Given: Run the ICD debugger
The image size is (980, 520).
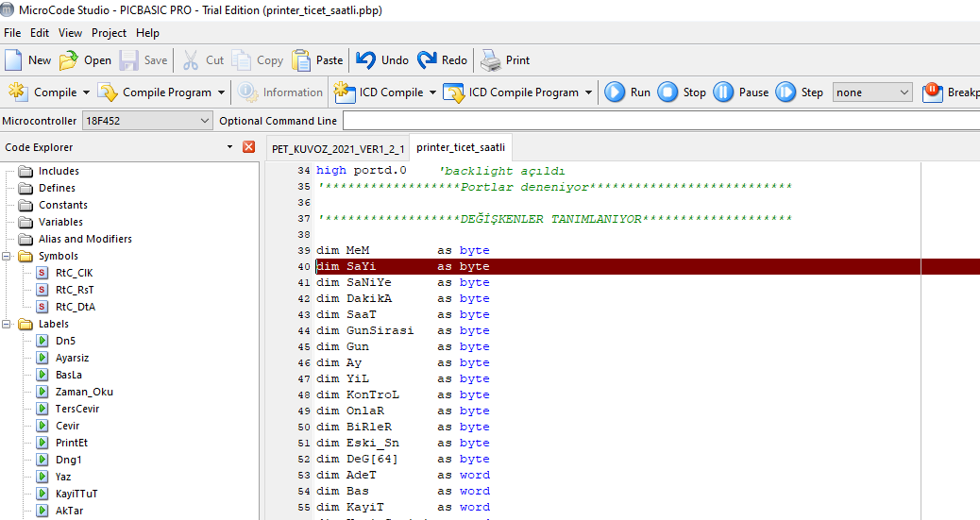Looking at the screenshot, I should pos(628,92).
